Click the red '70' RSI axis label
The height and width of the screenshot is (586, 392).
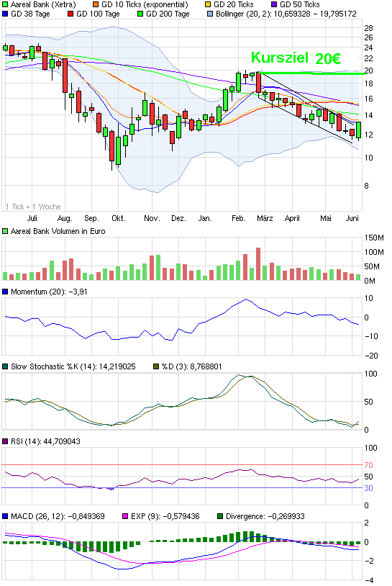(368, 465)
